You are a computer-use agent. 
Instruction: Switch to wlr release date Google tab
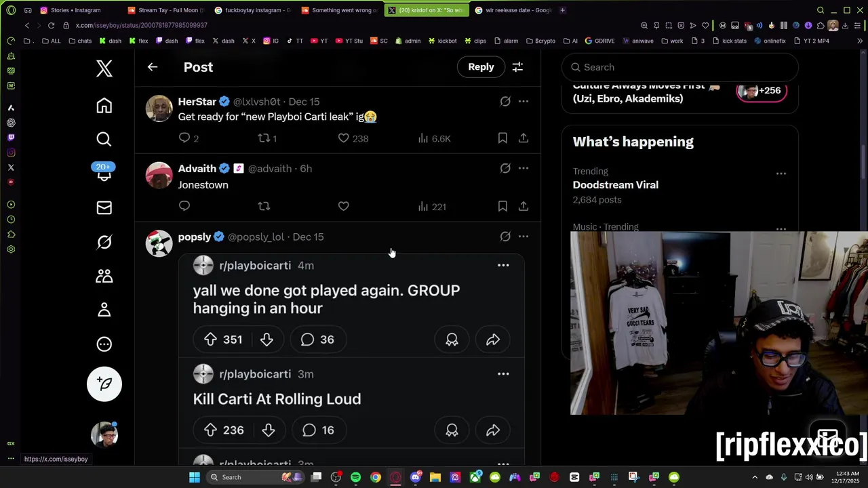(x=513, y=10)
